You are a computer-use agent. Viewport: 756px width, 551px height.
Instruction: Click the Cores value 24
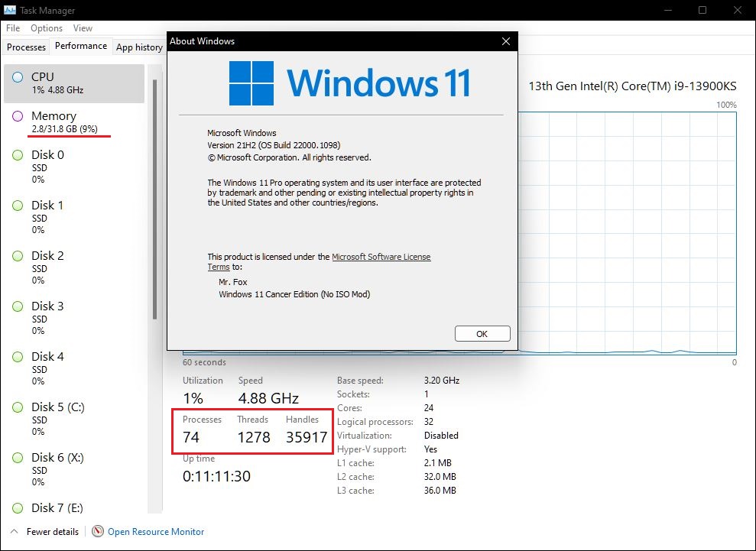click(x=429, y=408)
